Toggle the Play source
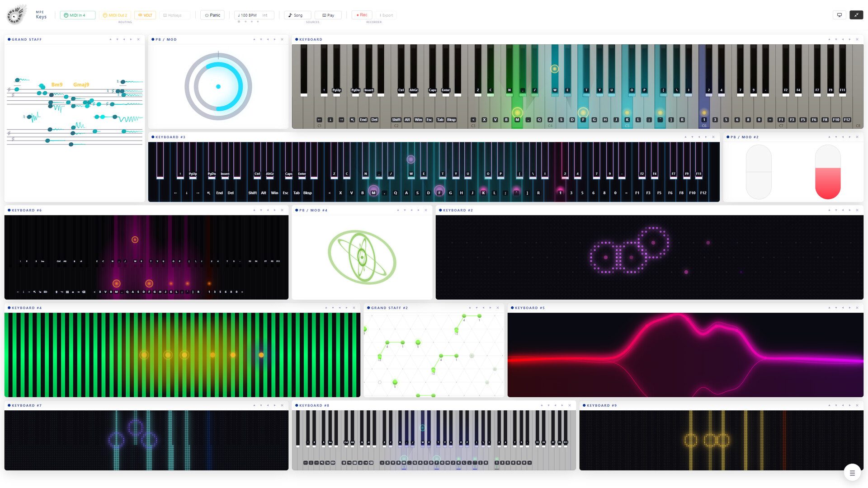 click(x=328, y=15)
